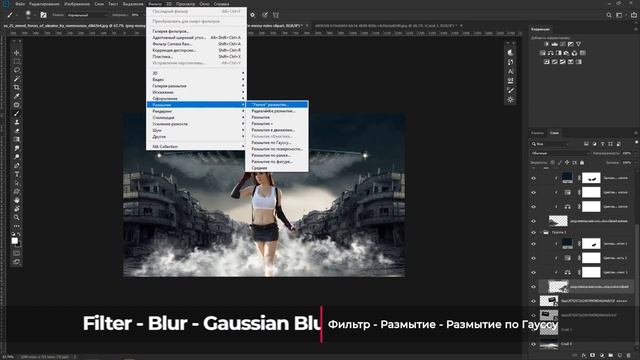Open the 'Изображение' menu
Viewport: 640px width, 360px height.
point(77,4)
